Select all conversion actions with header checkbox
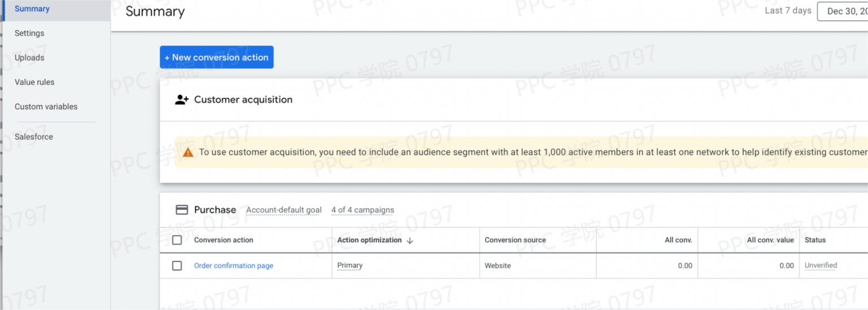The width and height of the screenshot is (868, 310). 177,240
